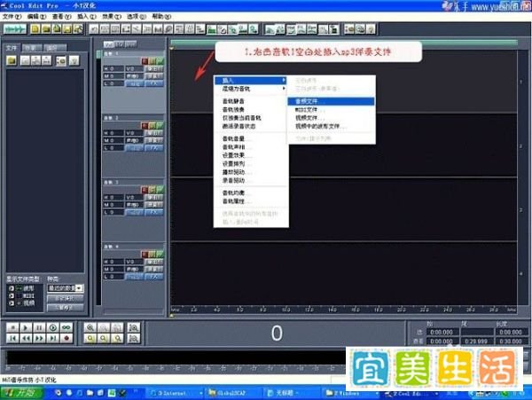Switch to the EQ tab above tracks
This screenshot has width=532, height=400.
tap(120, 44)
